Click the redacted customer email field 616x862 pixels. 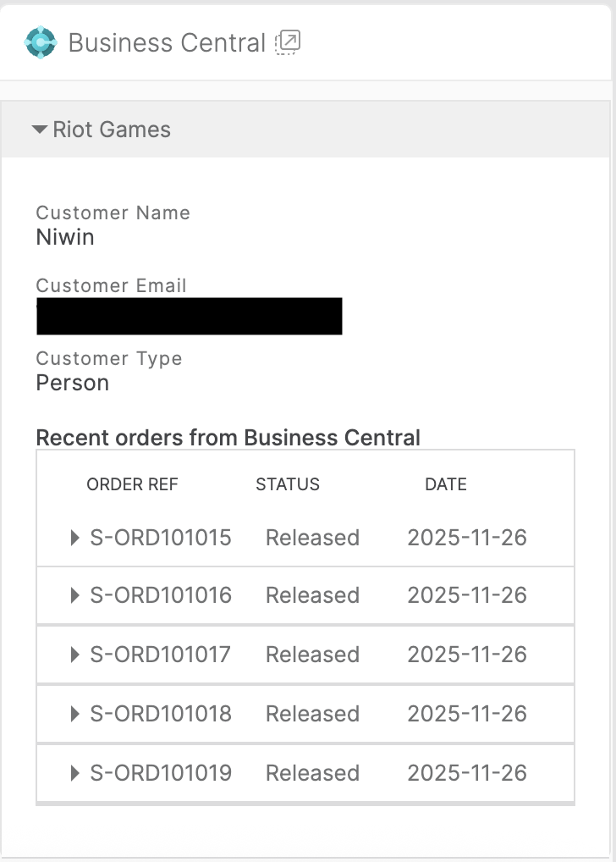coord(189,316)
